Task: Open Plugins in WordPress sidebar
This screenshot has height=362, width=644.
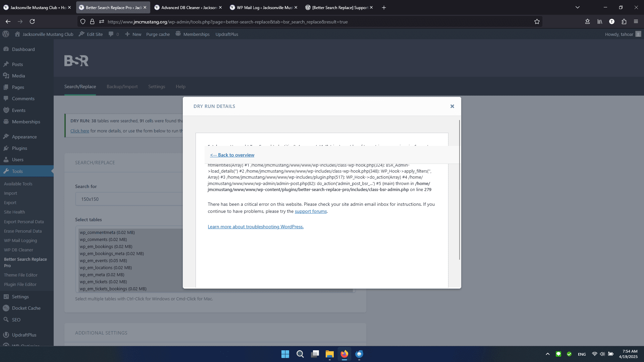Action: [19, 148]
